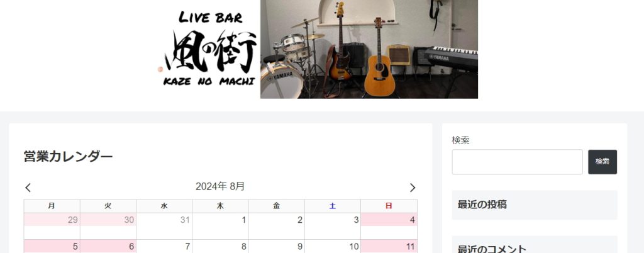Select highlighted August 11 calendar cell
644x253 pixels.
pos(389,247)
